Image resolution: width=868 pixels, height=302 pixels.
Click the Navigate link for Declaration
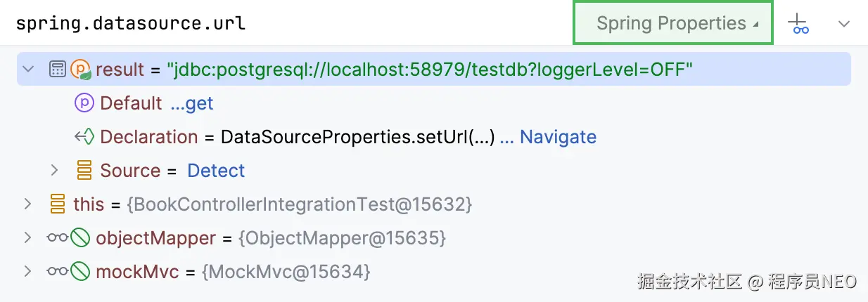pyautogui.click(x=548, y=137)
